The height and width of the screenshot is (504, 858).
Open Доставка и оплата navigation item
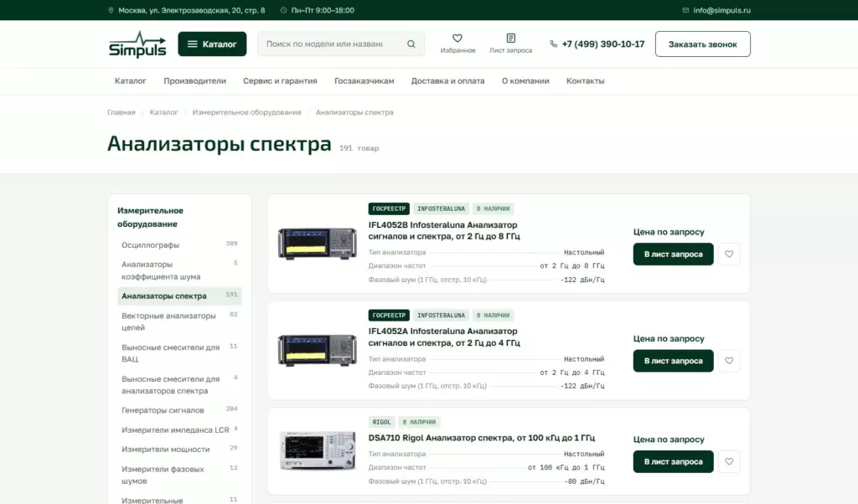[x=447, y=81]
